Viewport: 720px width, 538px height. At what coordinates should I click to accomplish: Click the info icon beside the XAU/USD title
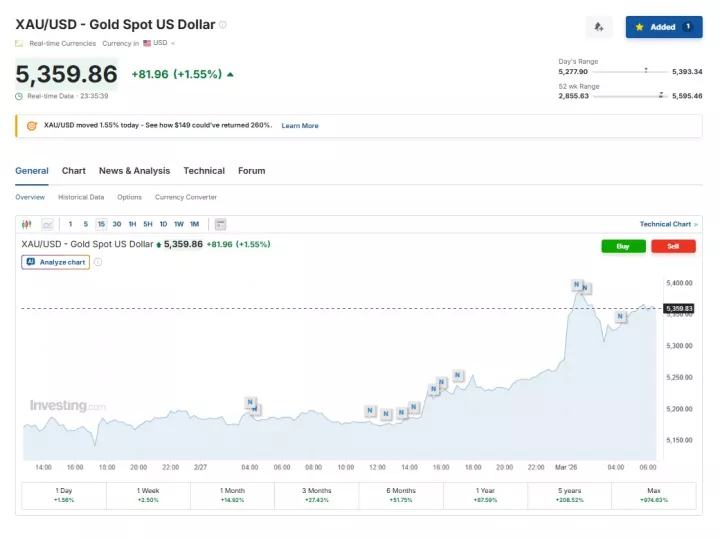click(x=223, y=24)
